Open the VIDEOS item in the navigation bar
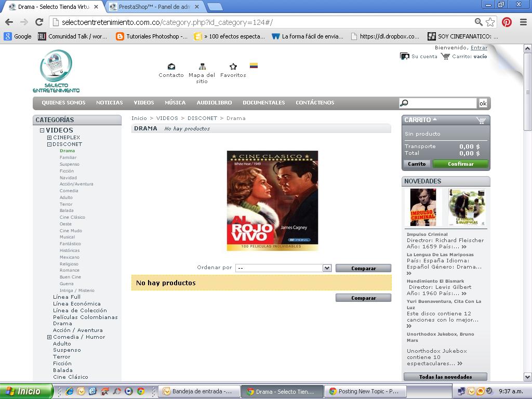 pyautogui.click(x=143, y=102)
